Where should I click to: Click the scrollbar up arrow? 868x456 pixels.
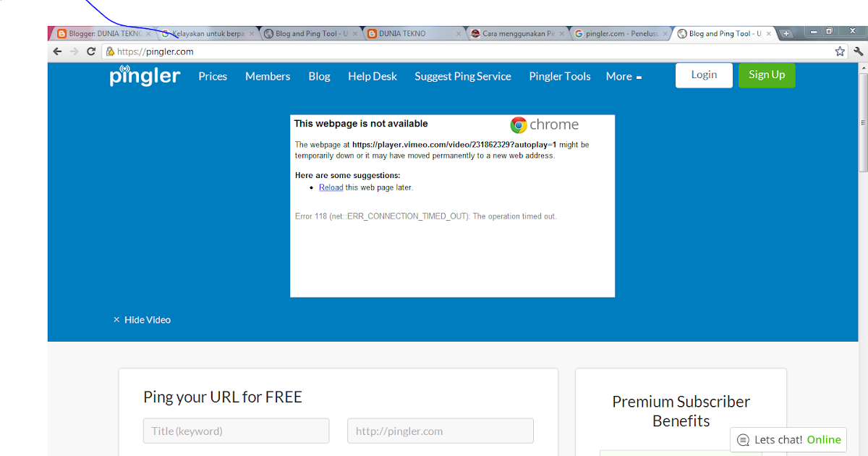pos(863,67)
